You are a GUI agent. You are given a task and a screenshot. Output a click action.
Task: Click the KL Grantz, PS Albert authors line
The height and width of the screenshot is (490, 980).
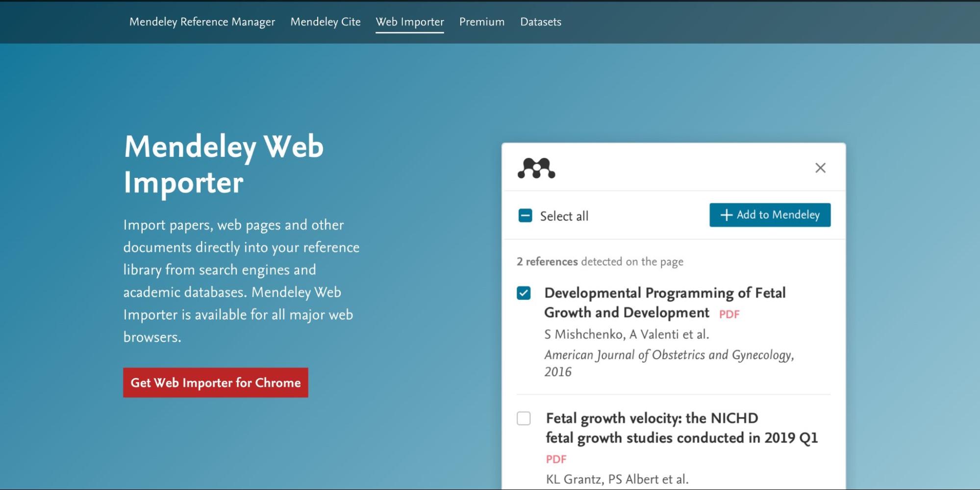click(617, 479)
